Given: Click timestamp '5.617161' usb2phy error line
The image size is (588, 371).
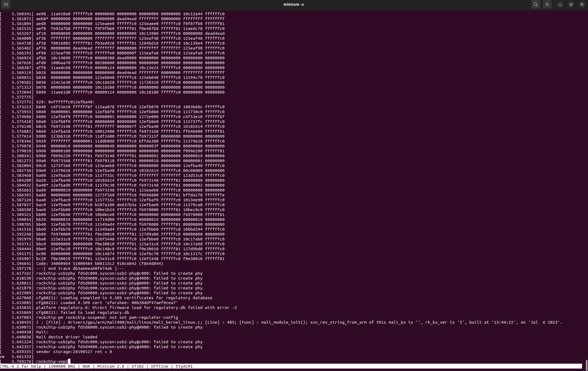Looking at the screenshot, I should [119, 273].
